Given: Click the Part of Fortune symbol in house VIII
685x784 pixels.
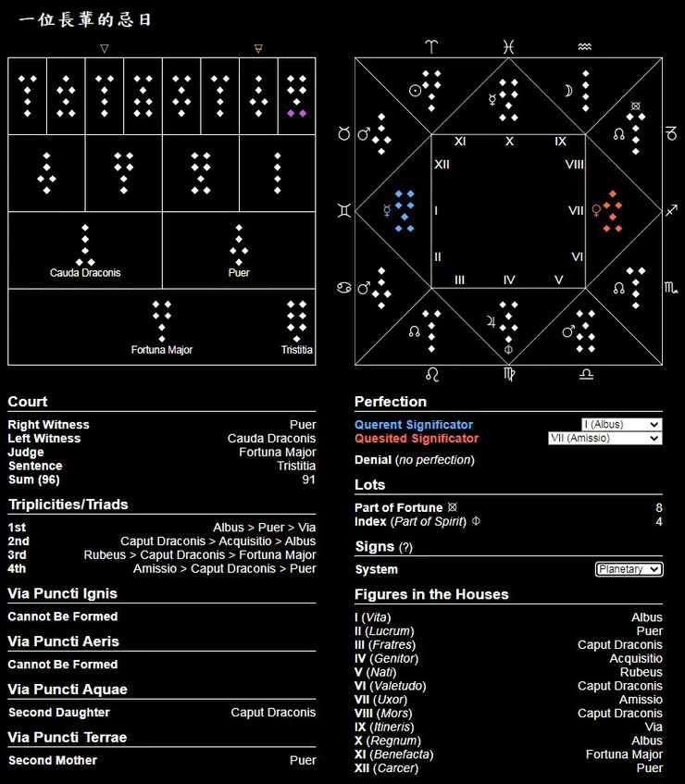Looking at the screenshot, I should coord(636,106).
